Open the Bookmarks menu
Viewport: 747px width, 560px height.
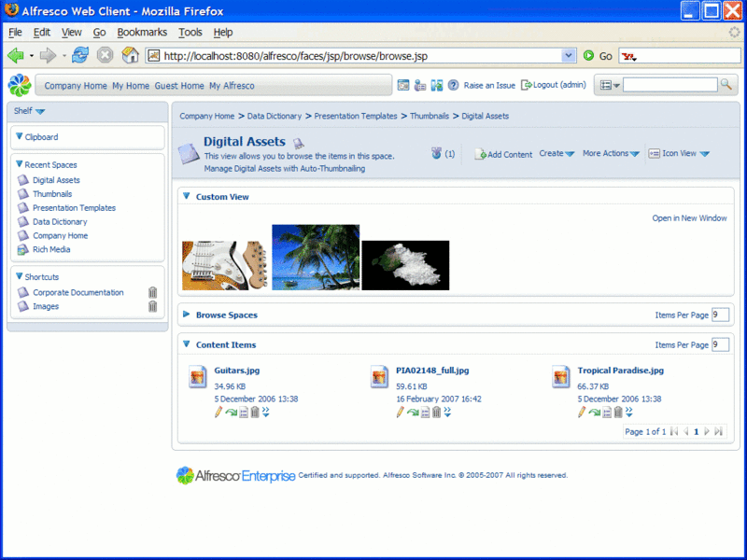point(142,32)
